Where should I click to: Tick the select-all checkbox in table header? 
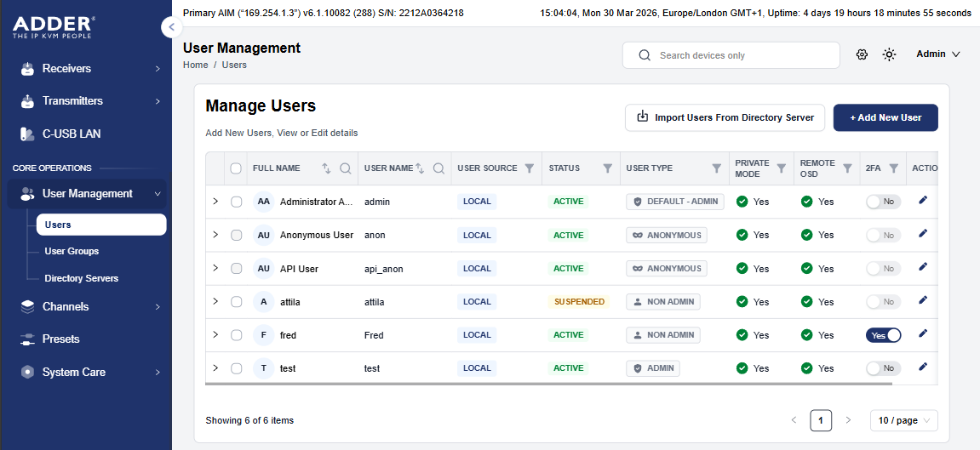coord(236,168)
